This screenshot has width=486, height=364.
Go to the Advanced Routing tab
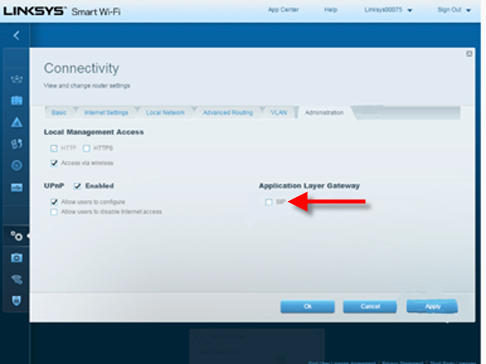point(228,113)
